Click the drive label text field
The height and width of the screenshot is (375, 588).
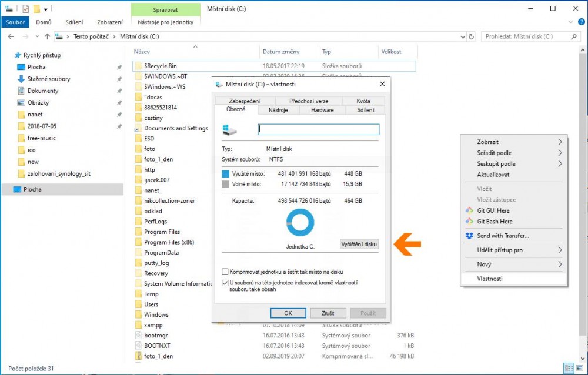[318, 129]
